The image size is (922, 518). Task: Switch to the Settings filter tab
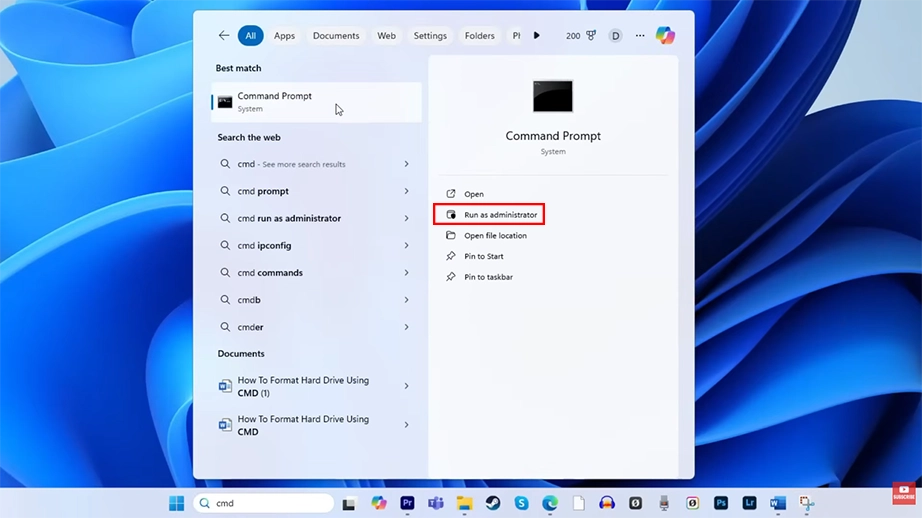[x=430, y=36]
